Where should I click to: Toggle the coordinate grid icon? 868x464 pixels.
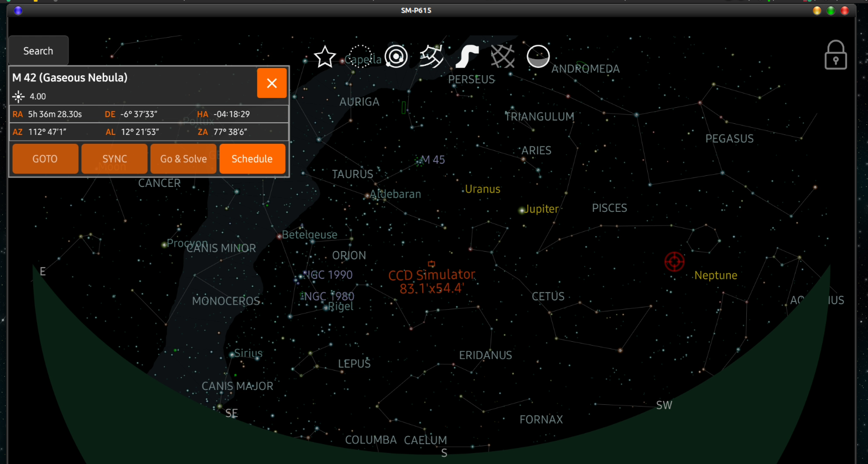point(502,56)
